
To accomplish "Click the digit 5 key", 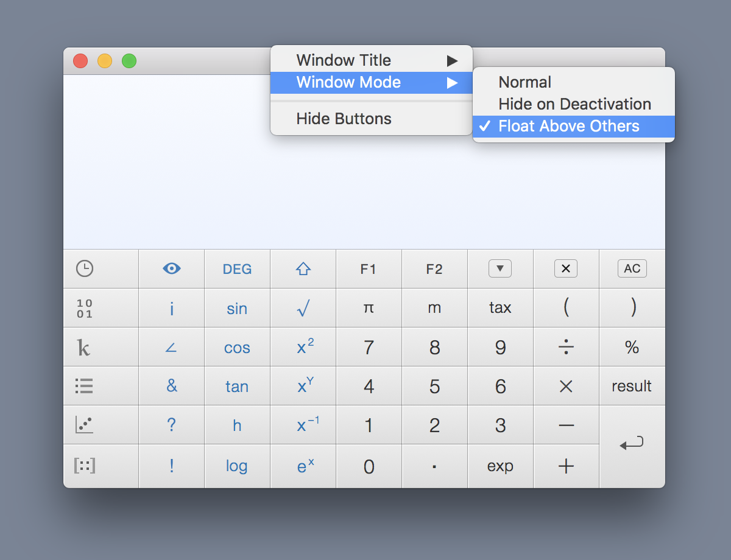I will click(434, 386).
